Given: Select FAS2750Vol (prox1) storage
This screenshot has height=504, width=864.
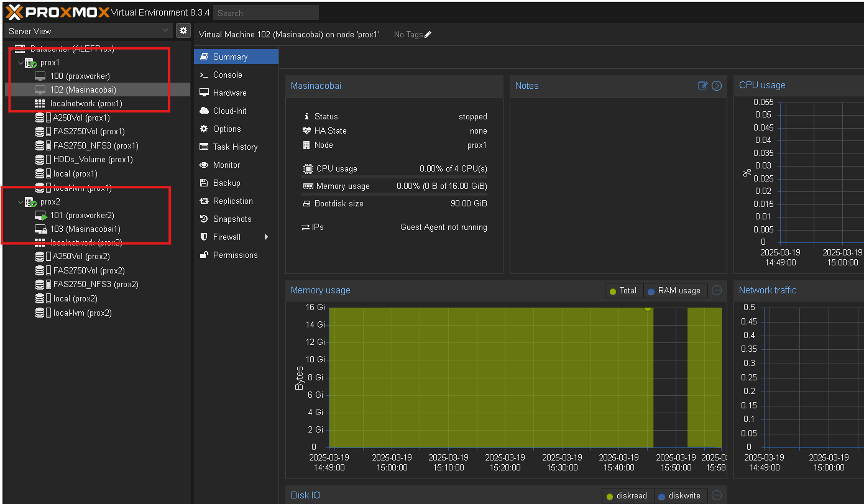Looking at the screenshot, I should coord(89,132).
